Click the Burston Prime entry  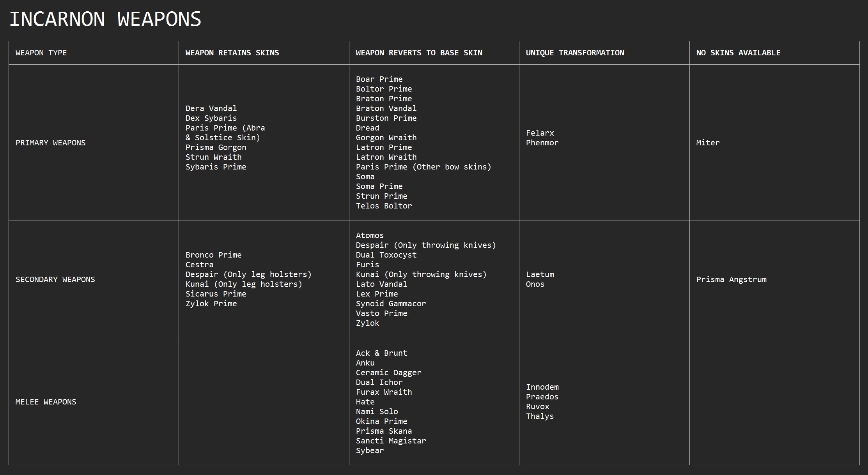point(386,118)
